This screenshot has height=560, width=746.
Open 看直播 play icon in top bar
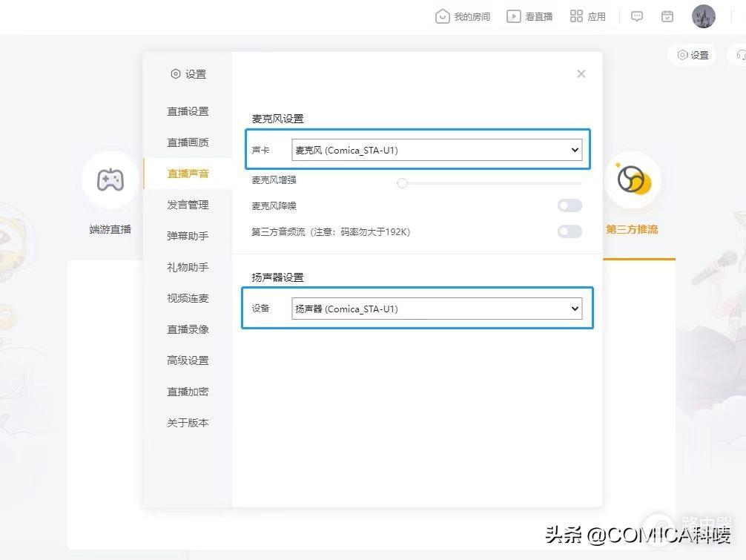[513, 16]
